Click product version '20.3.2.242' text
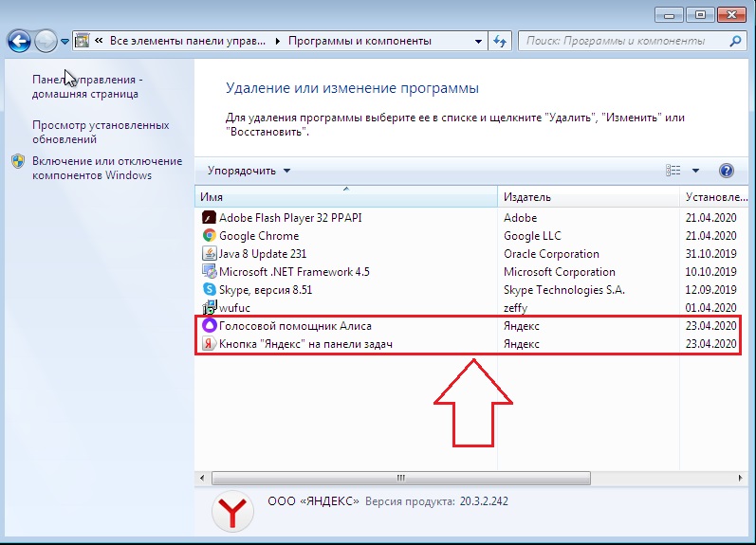The image size is (756, 545). pos(484,501)
